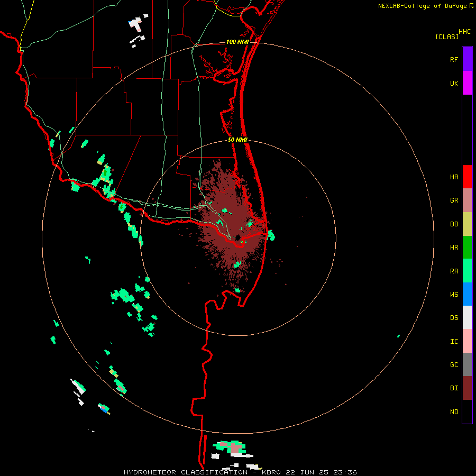Click the BI brown legend swatch
Viewport: 476px width, 476px height.
point(467,388)
